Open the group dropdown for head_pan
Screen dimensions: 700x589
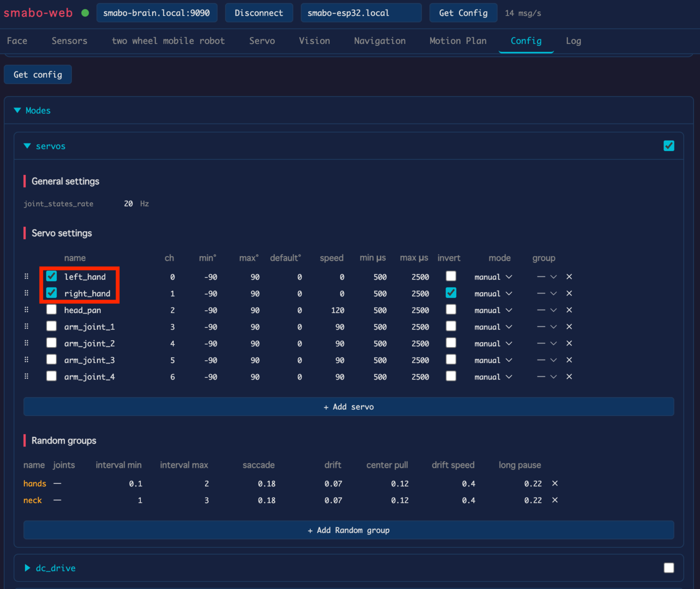547,310
